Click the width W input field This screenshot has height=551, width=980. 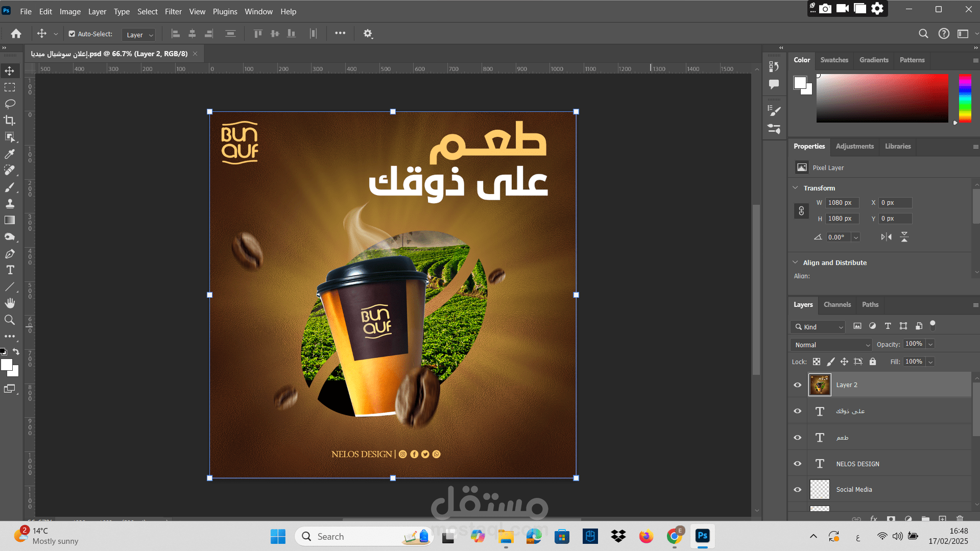click(842, 203)
